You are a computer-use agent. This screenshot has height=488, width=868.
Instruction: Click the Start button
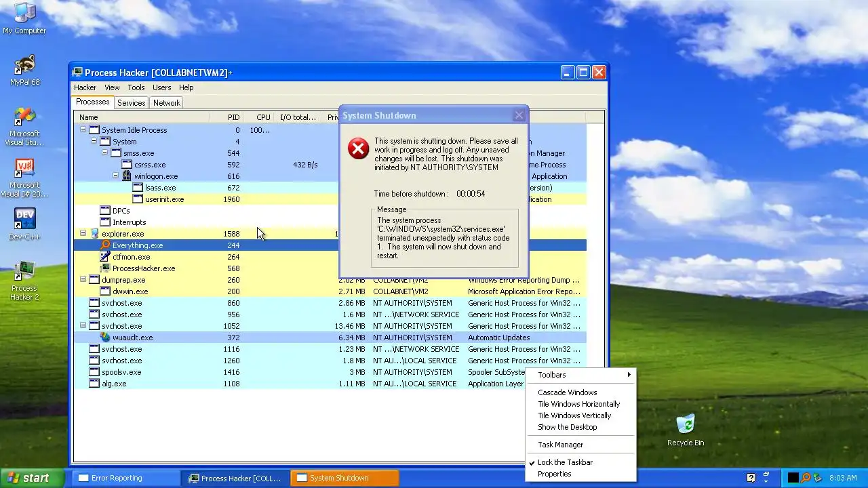(x=32, y=478)
